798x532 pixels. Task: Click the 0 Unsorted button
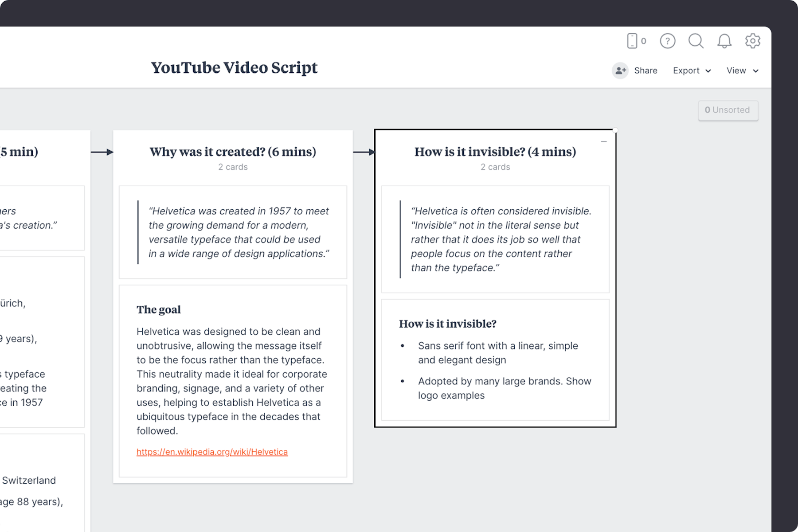pyautogui.click(x=728, y=110)
